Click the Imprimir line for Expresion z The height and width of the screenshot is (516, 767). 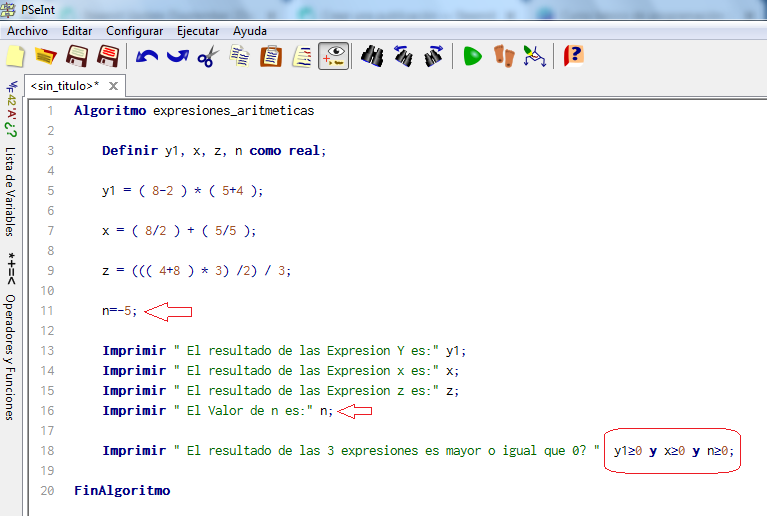coord(281,391)
